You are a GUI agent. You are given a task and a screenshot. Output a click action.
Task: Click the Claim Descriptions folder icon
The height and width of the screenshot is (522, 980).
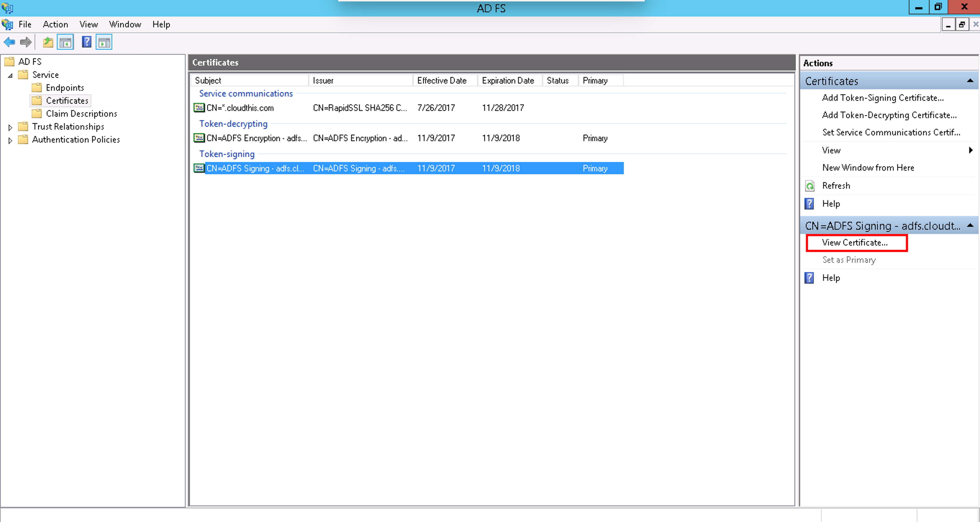point(37,113)
